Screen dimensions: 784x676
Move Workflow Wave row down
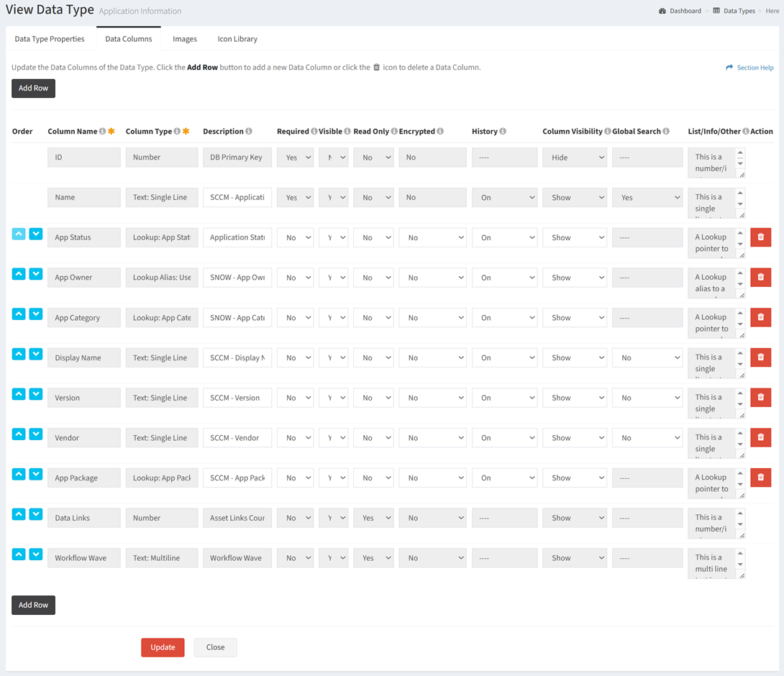(x=35, y=554)
